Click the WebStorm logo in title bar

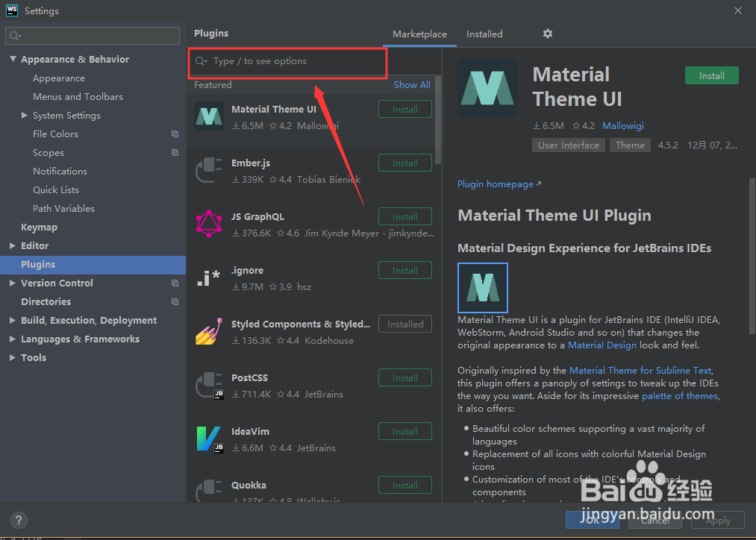(12, 10)
